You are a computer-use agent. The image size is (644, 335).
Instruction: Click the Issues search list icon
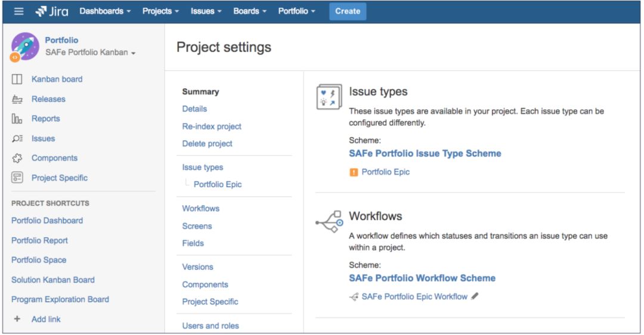17,138
